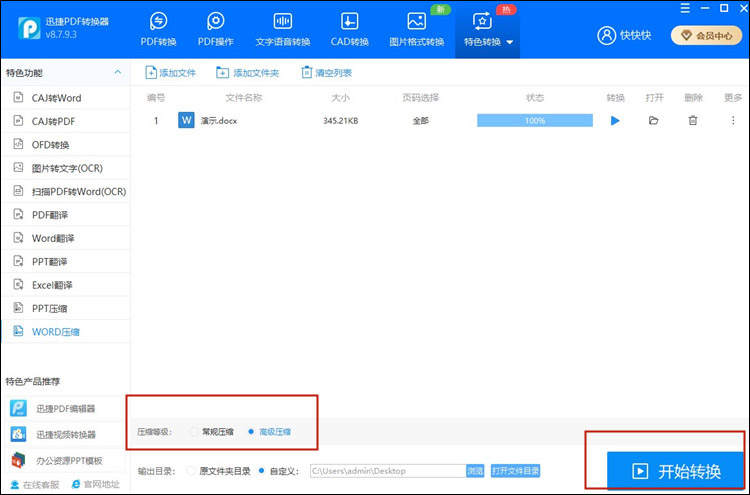Image resolution: width=750 pixels, height=495 pixels.
Task: Open 在线客服 support link
Action: pyautogui.click(x=35, y=485)
